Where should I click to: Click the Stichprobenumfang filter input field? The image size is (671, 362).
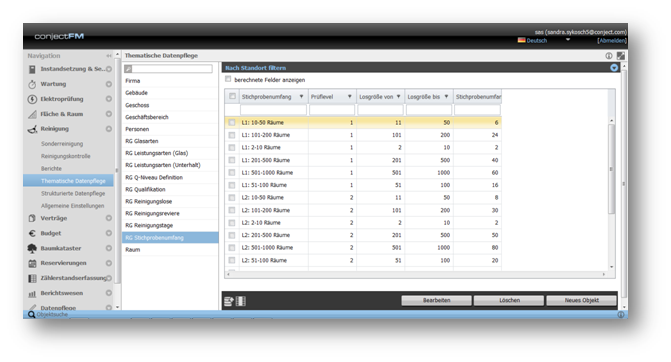(273, 110)
